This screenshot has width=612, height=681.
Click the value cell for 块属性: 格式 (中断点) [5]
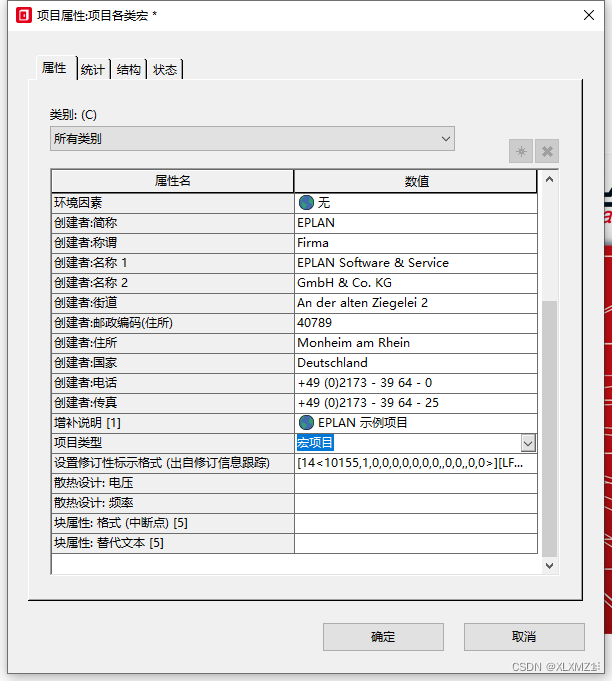point(416,523)
